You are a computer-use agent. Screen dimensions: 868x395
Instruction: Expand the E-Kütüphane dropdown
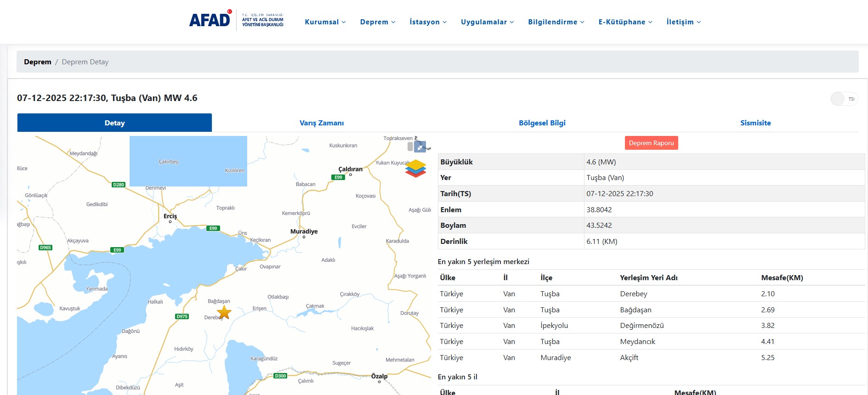[625, 22]
